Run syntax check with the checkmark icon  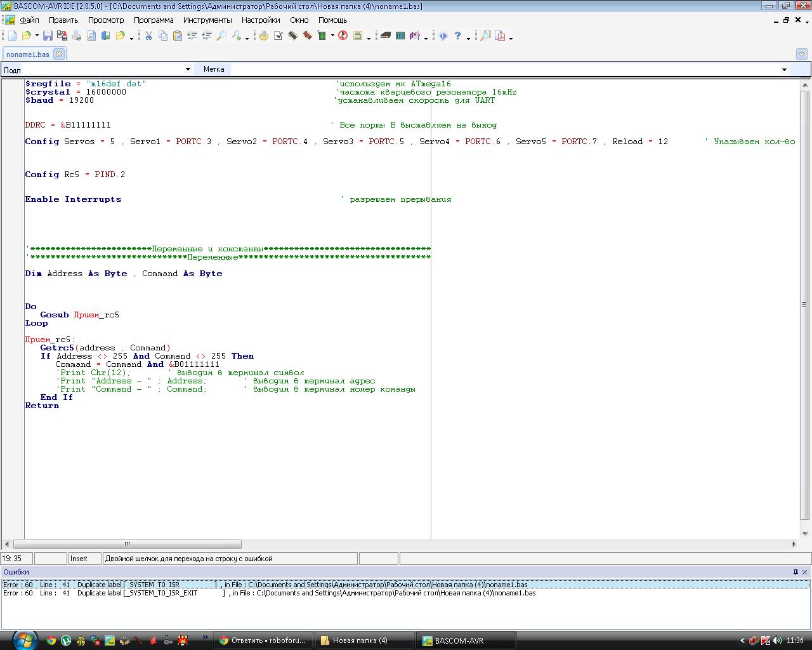click(x=278, y=36)
